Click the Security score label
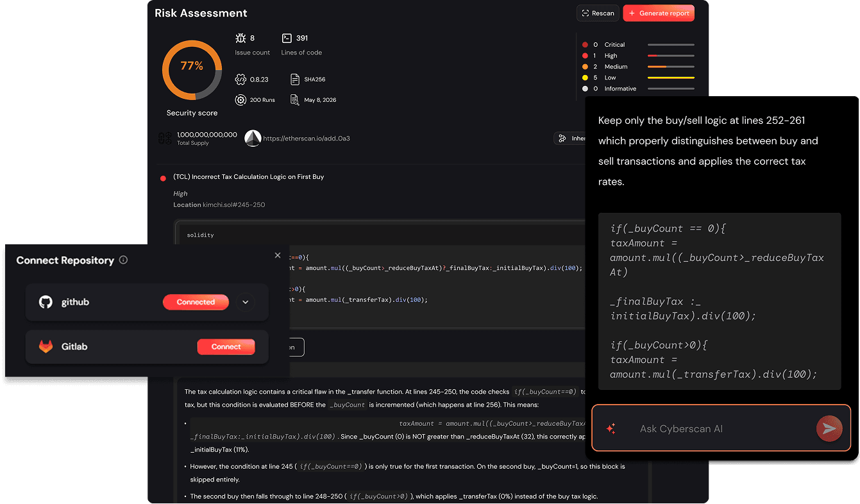860x504 pixels. (x=192, y=113)
